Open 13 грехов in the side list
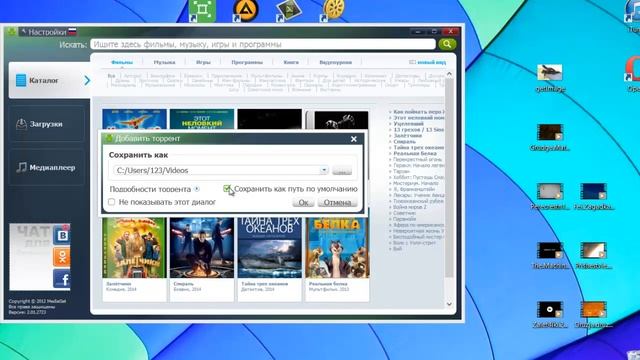The width and height of the screenshot is (640, 360). tap(418, 129)
